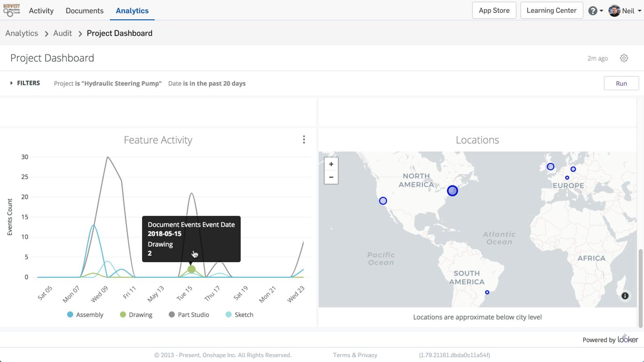This screenshot has width=644, height=362.
Task: Open the Learning Center
Action: [x=551, y=10]
